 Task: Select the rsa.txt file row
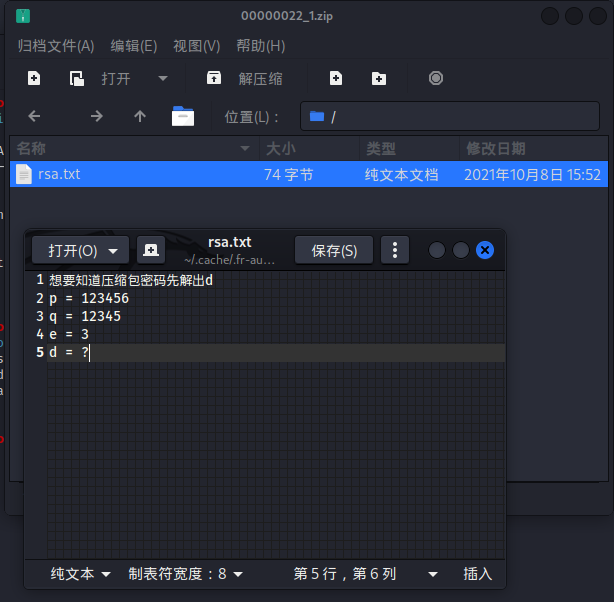pos(309,174)
